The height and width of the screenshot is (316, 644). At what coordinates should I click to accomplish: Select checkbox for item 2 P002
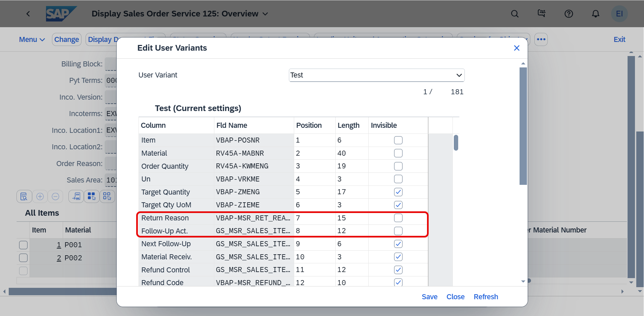pos(23,258)
